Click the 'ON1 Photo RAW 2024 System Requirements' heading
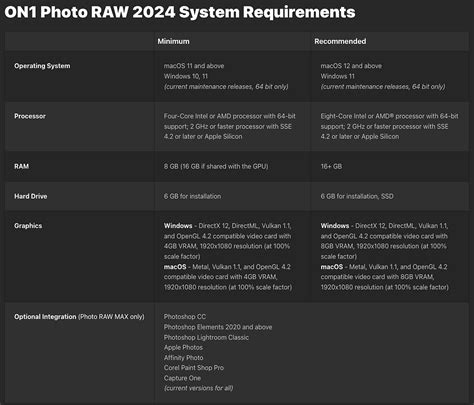The height and width of the screenshot is (405, 474). 180,12
